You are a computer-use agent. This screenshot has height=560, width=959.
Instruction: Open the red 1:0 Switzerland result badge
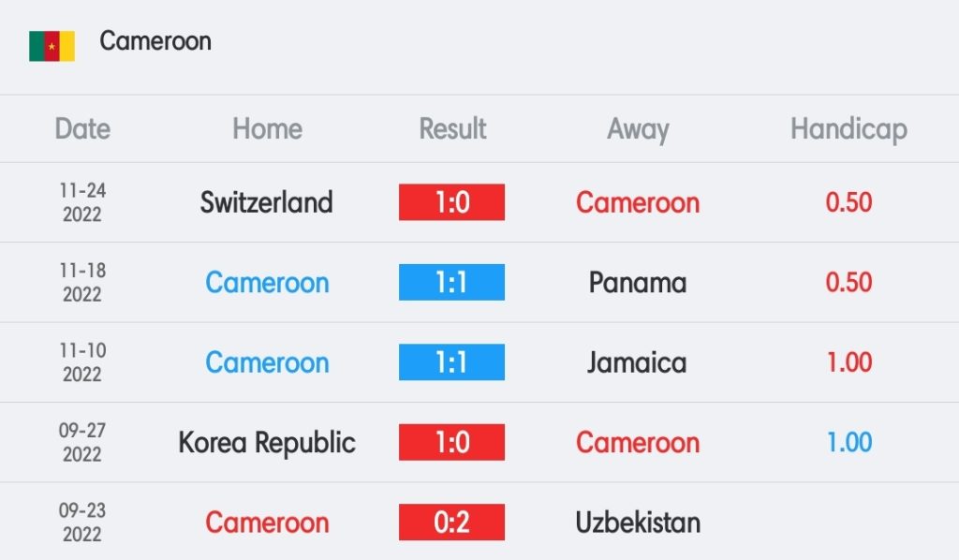tap(452, 202)
